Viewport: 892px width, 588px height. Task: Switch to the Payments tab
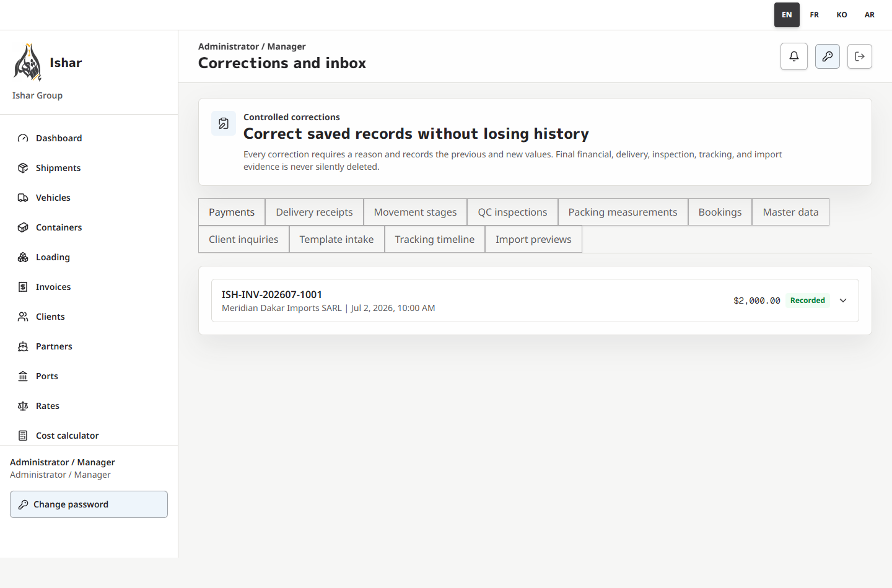(232, 212)
